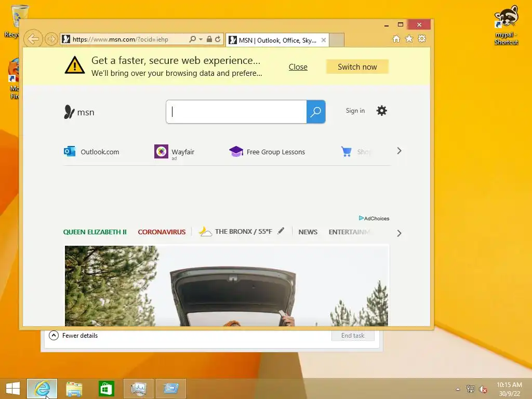Screen dimensions: 532x399
Task: Open MSN page settings gear
Action: click(382, 111)
